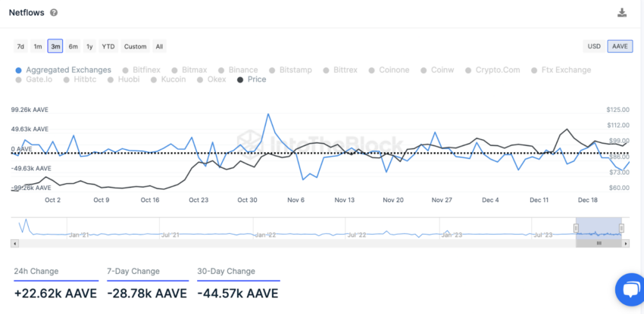
Task: Click the download chart icon
Action: [x=622, y=13]
